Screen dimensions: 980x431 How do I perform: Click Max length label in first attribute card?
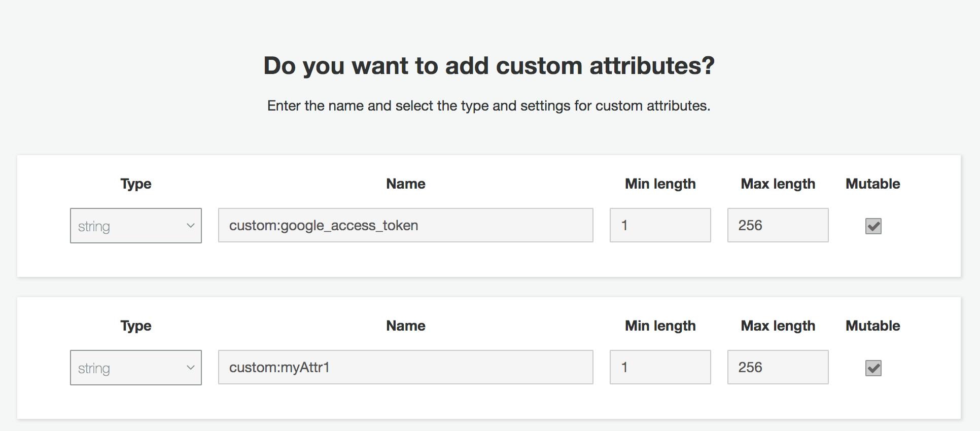[778, 184]
